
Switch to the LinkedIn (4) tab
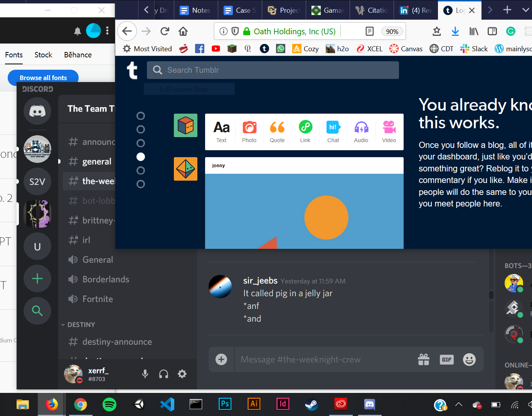416,10
